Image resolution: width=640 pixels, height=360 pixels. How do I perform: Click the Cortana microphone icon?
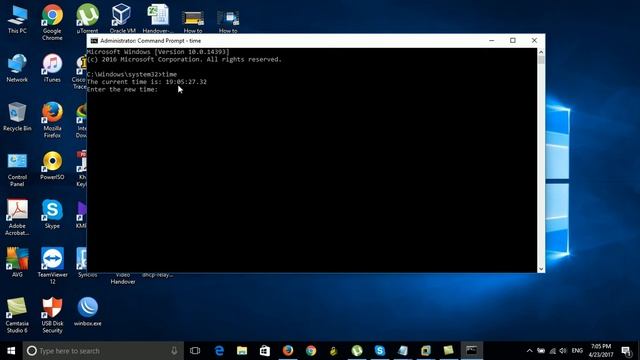[x=174, y=351]
